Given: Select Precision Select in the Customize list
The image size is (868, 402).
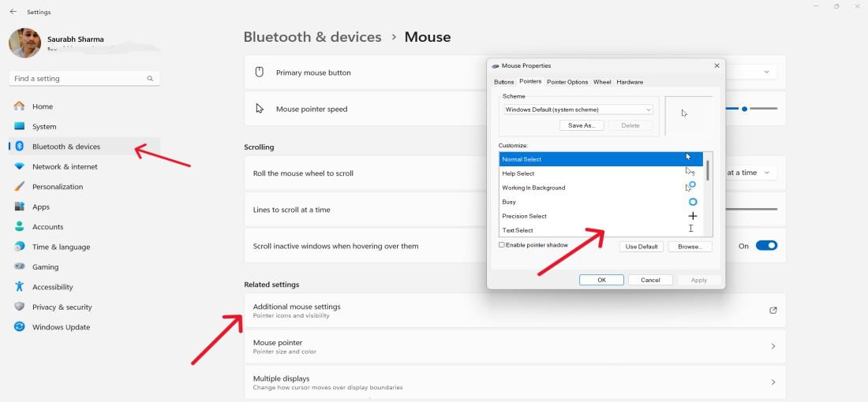Looking at the screenshot, I should pos(524,216).
